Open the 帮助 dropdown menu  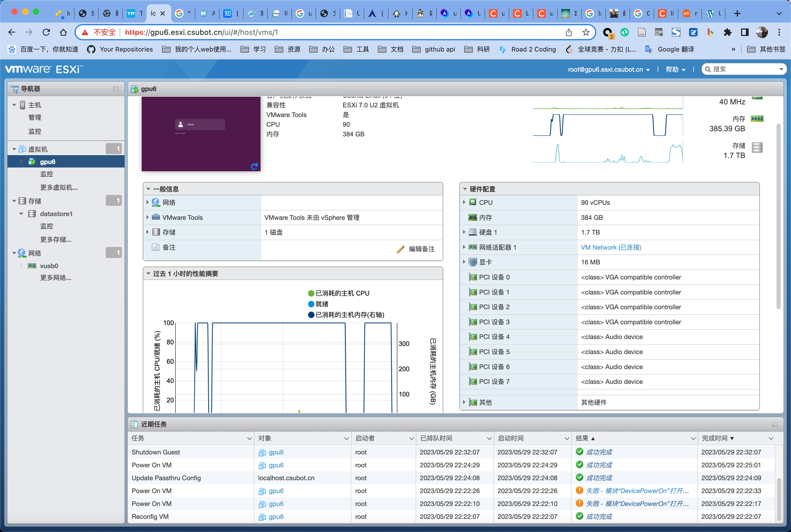pos(675,69)
